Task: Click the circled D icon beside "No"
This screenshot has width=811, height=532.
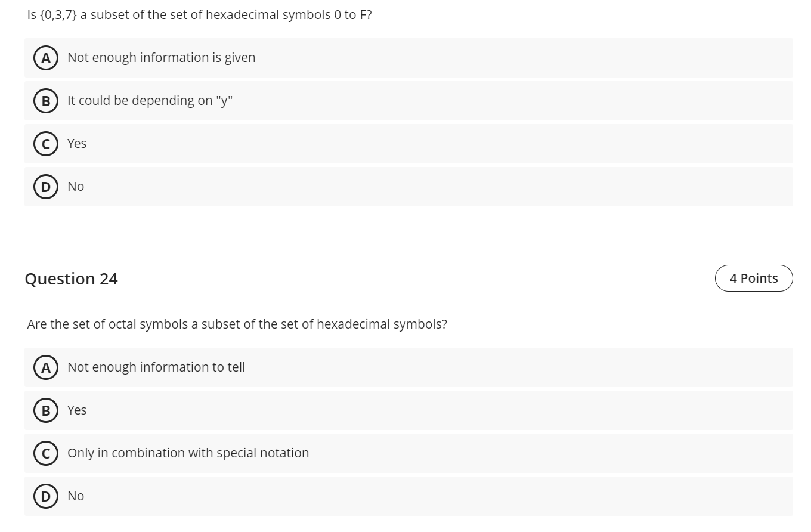Action: [x=46, y=186]
